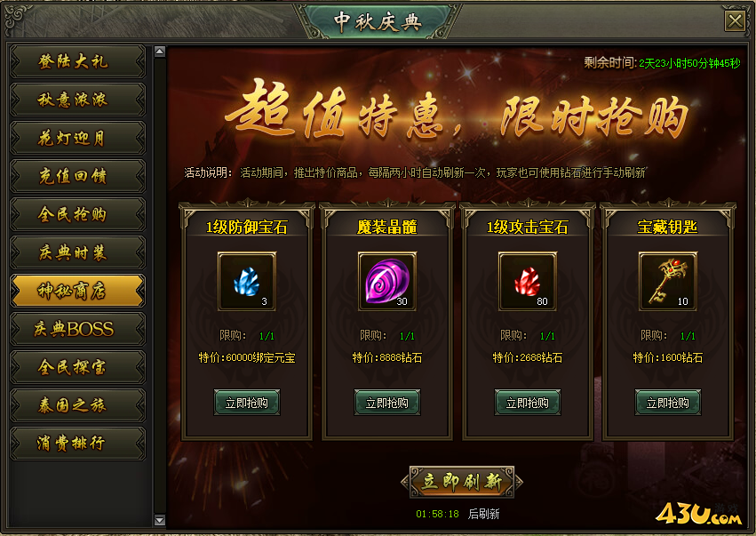Select the purple 魔装晶髓 item icon
Screen dimensions: 756x536
pos(387,281)
